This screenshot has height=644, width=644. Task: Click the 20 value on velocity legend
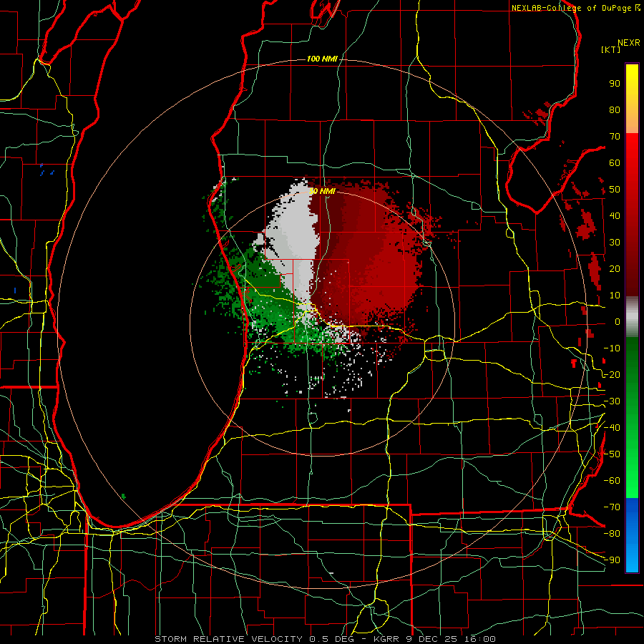tap(615, 269)
